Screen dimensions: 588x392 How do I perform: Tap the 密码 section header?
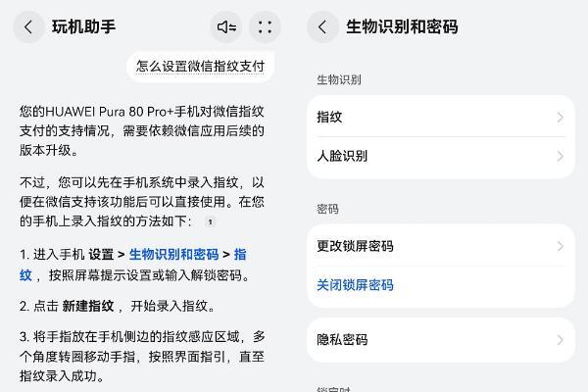327,209
